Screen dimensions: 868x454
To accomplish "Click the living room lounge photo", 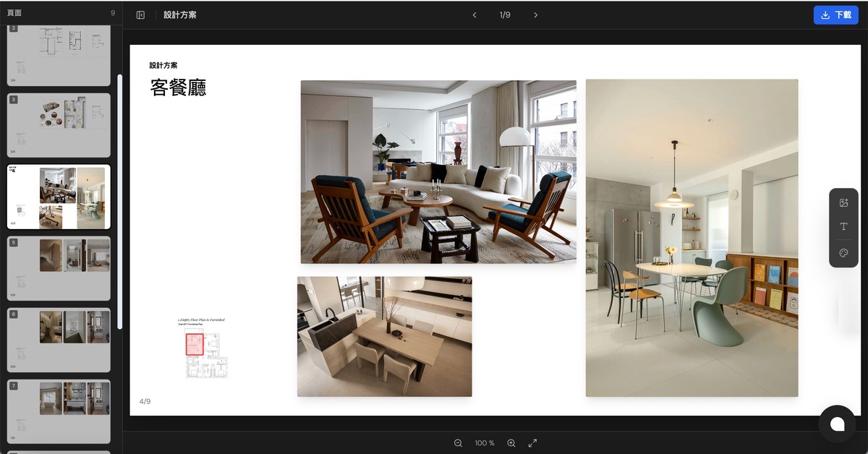I will pos(438,171).
